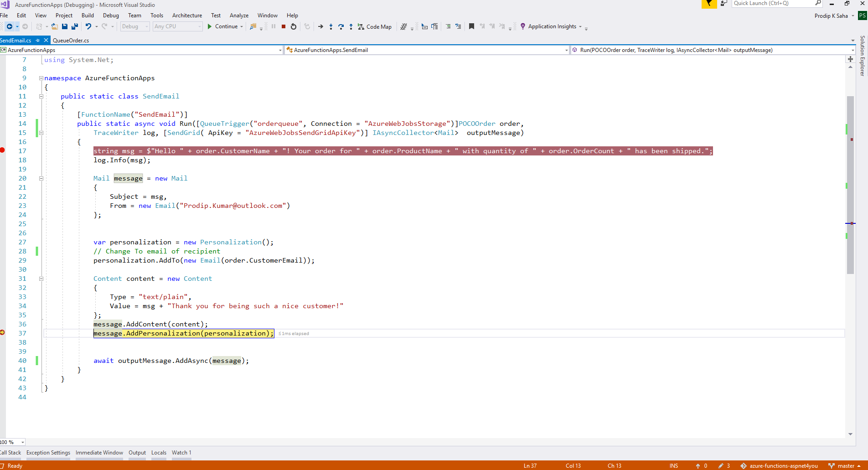The width and height of the screenshot is (868, 470).
Task: Open the Team menu
Action: tap(134, 15)
